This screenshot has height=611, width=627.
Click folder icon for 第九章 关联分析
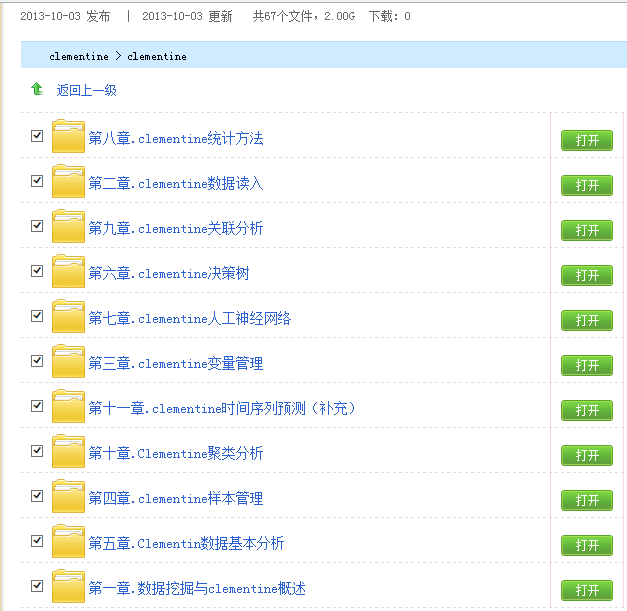tap(68, 226)
